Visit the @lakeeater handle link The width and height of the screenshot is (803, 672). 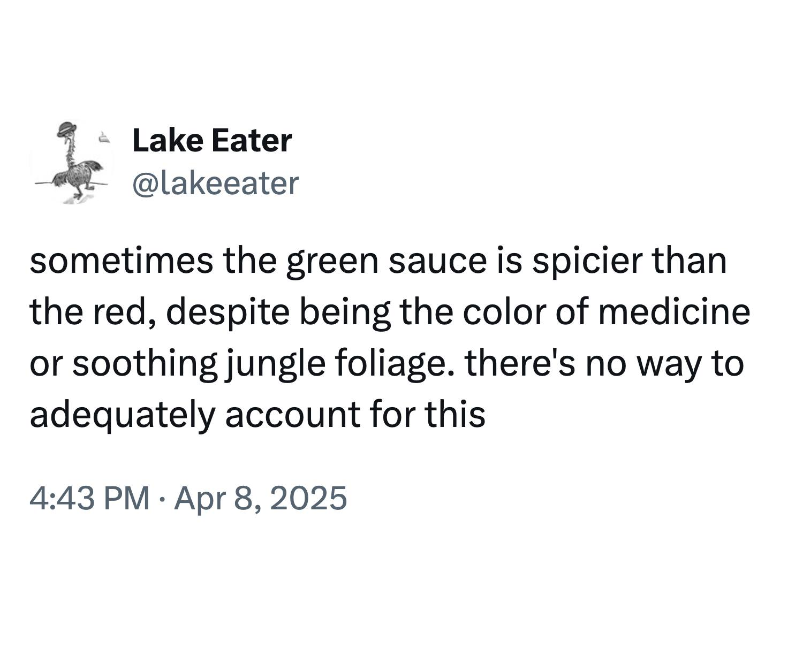(x=215, y=184)
